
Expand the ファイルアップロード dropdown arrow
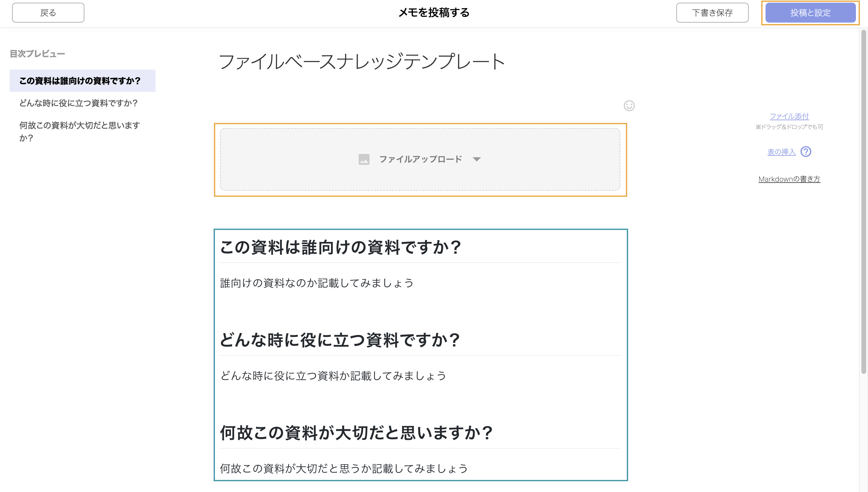pyautogui.click(x=476, y=159)
